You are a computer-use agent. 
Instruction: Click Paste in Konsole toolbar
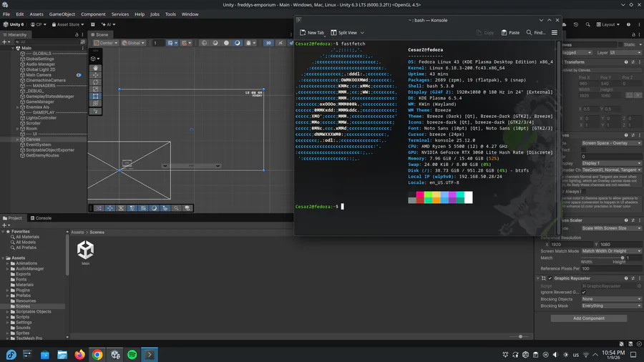(510, 32)
